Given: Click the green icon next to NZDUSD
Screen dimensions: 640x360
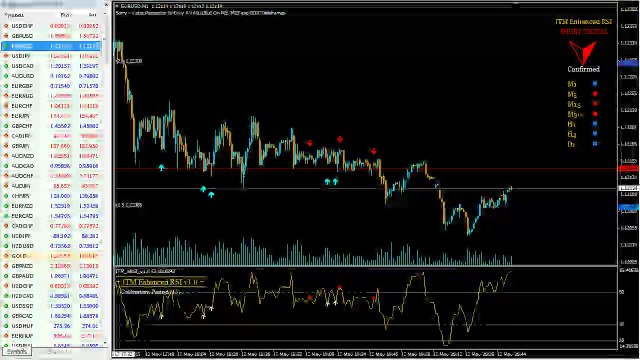Looking at the screenshot, I should (6, 246).
